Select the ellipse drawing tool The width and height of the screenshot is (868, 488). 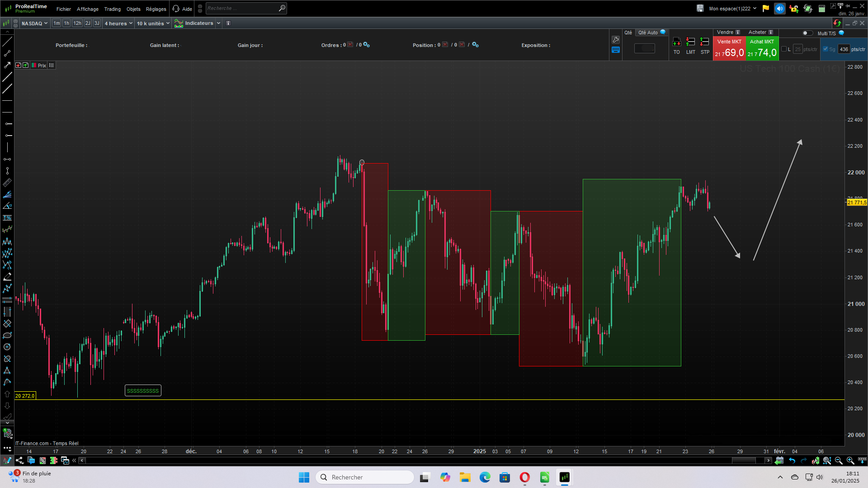coord(7,335)
